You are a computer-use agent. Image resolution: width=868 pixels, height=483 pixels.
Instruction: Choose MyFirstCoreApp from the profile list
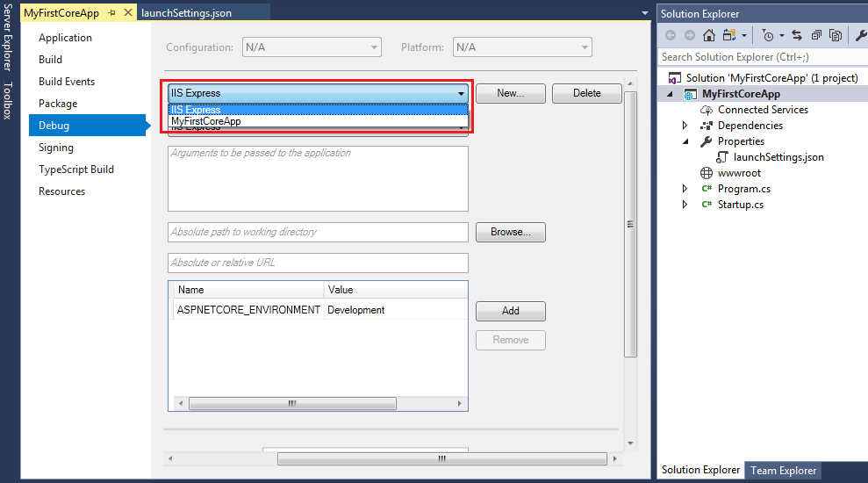coord(318,121)
